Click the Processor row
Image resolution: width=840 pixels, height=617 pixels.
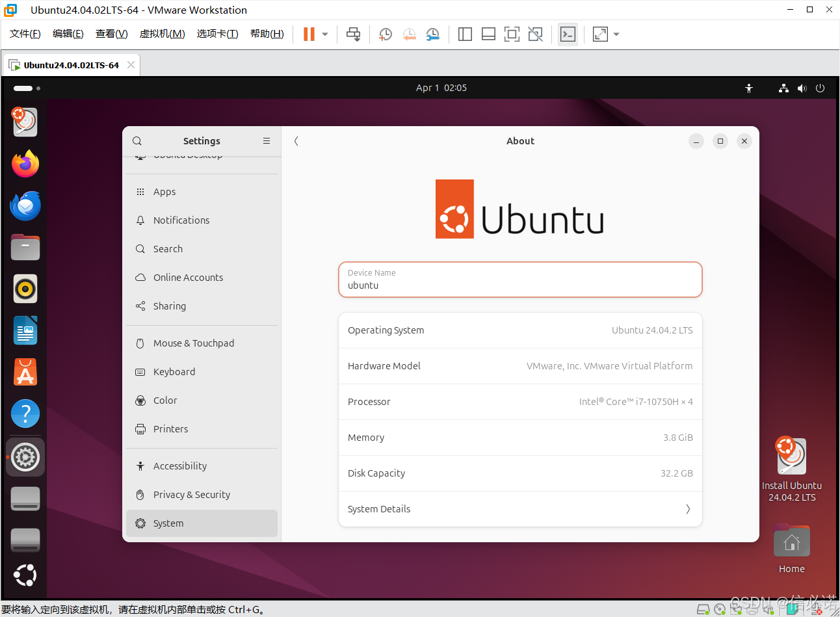click(520, 402)
